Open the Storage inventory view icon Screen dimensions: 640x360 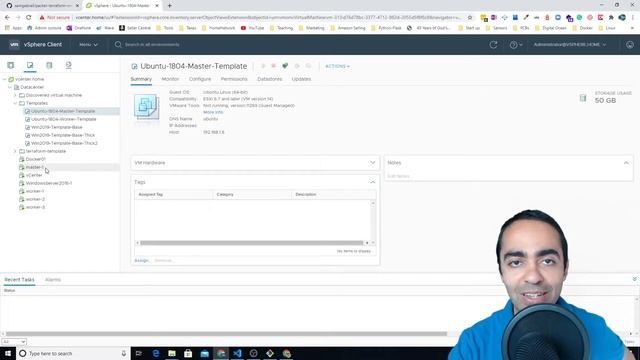point(49,65)
